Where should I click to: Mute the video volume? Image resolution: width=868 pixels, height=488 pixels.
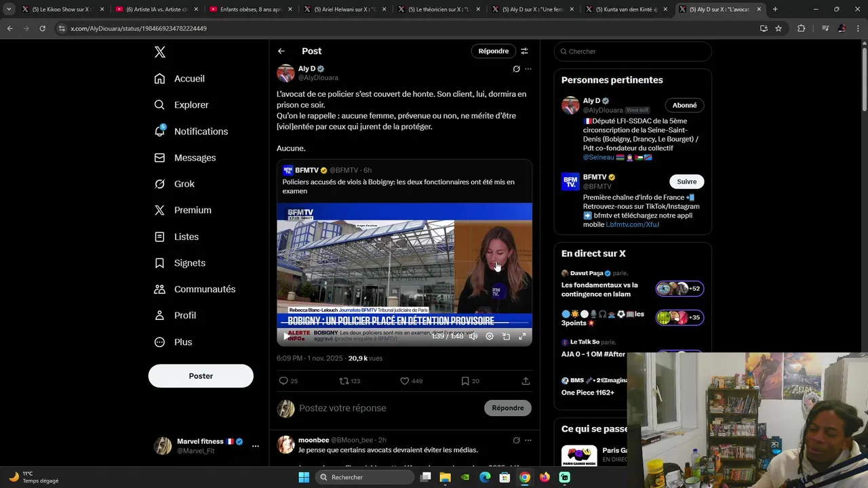(x=473, y=336)
